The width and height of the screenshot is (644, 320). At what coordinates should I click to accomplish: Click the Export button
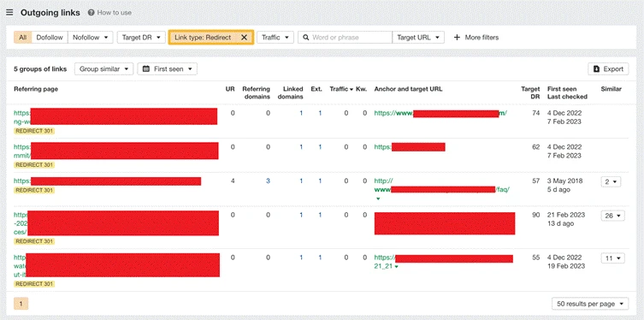608,69
